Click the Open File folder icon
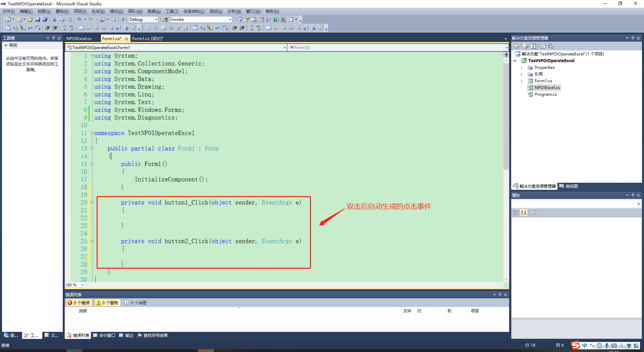 point(30,19)
